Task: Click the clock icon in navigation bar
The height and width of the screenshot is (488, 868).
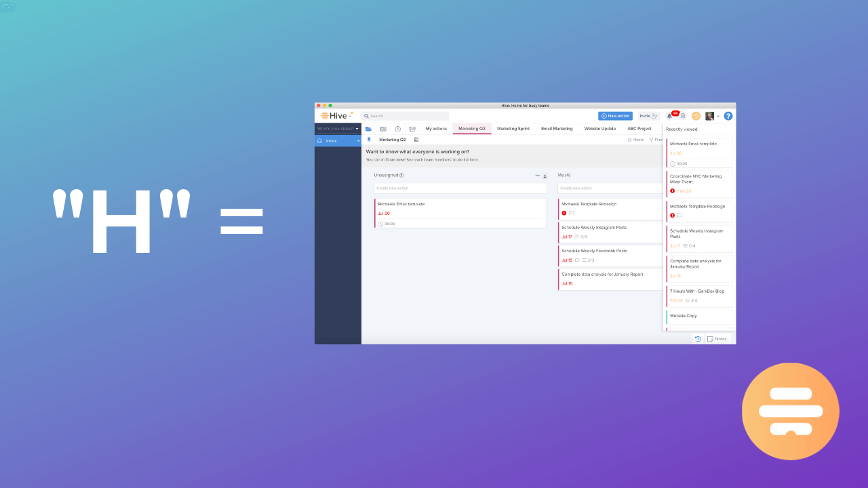Action: [x=397, y=129]
